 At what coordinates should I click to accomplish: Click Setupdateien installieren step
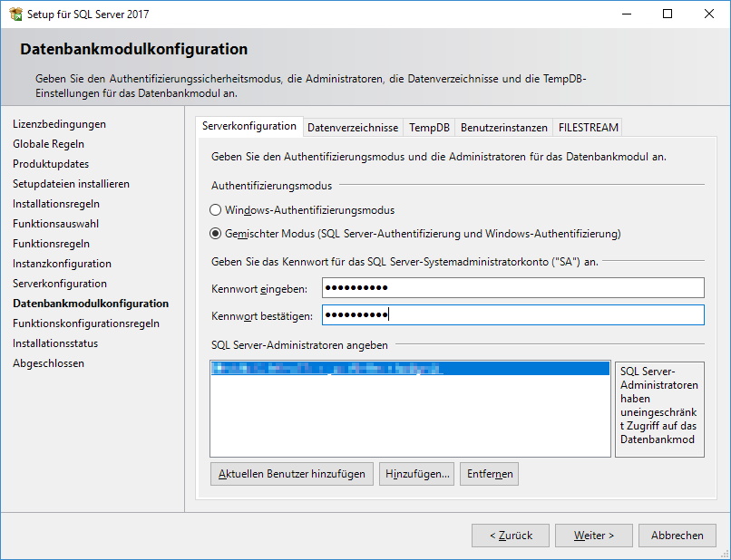(x=71, y=184)
